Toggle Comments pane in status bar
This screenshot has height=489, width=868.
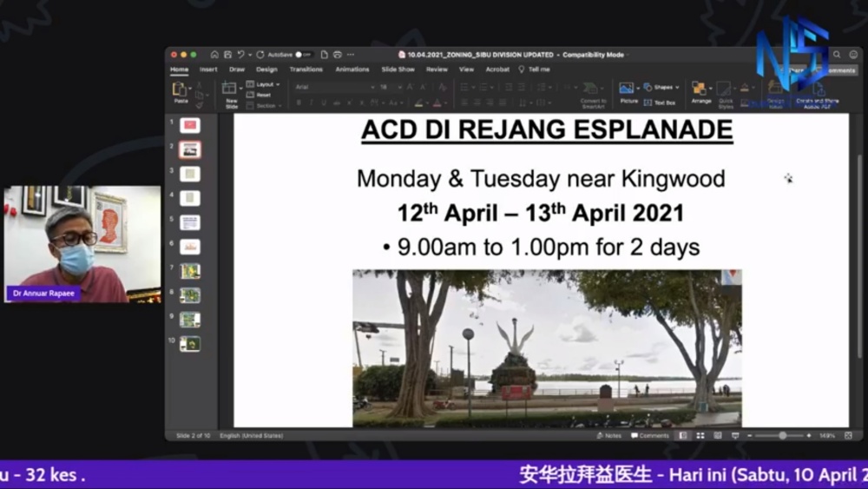click(650, 436)
